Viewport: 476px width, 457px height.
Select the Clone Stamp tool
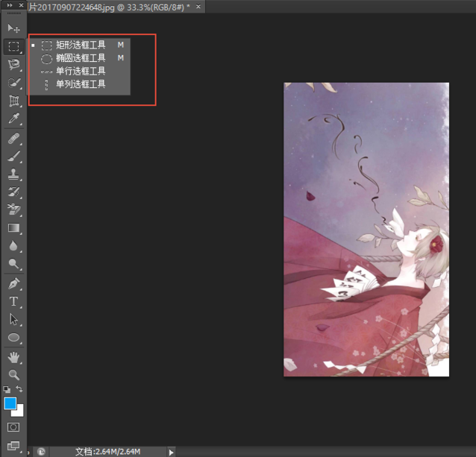coord(13,174)
